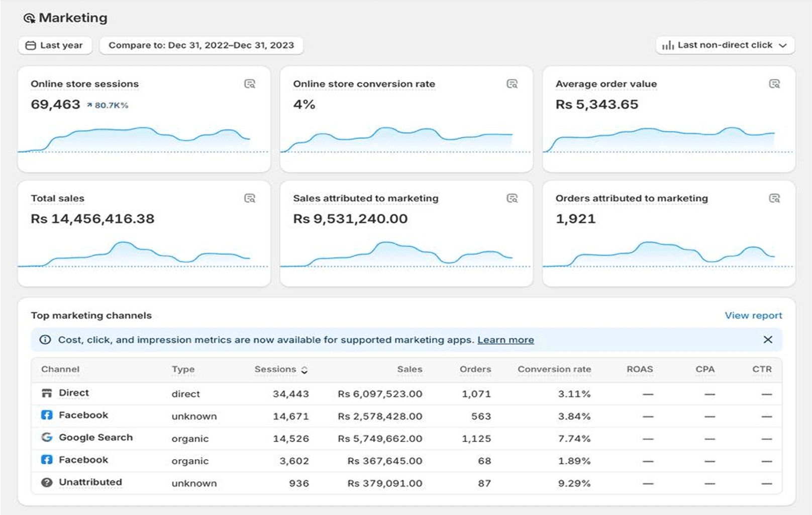Image resolution: width=812 pixels, height=515 pixels.
Task: Sort table by Sessions column
Action: coord(280,370)
